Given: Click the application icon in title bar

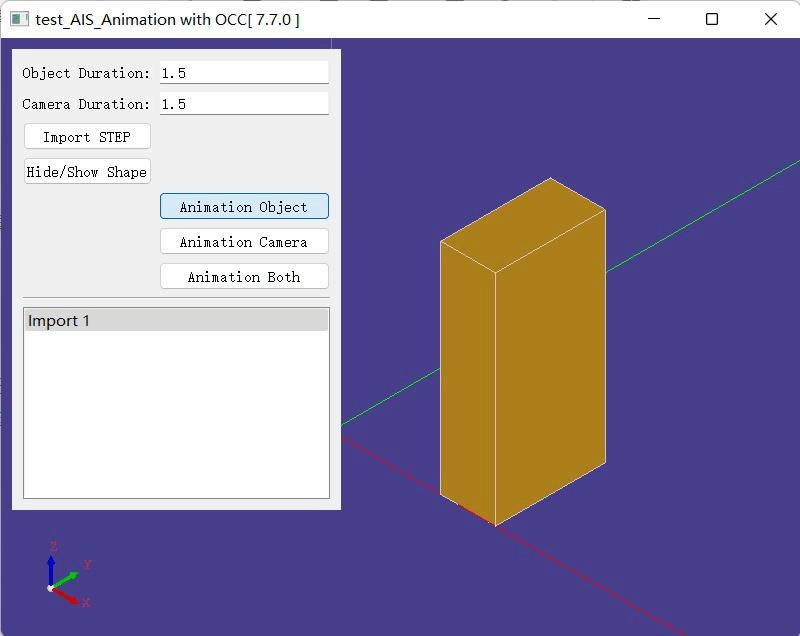Looking at the screenshot, I should click(19, 19).
